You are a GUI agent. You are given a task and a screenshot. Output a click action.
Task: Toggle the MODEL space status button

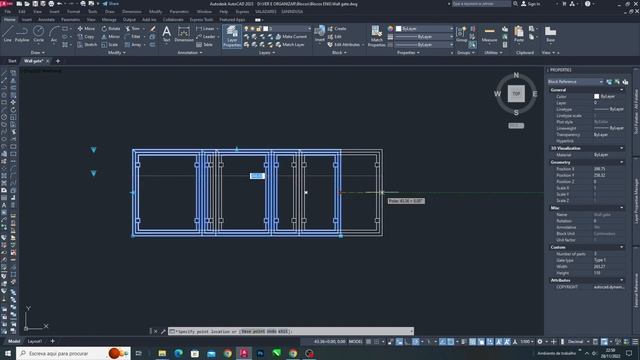tap(355, 342)
